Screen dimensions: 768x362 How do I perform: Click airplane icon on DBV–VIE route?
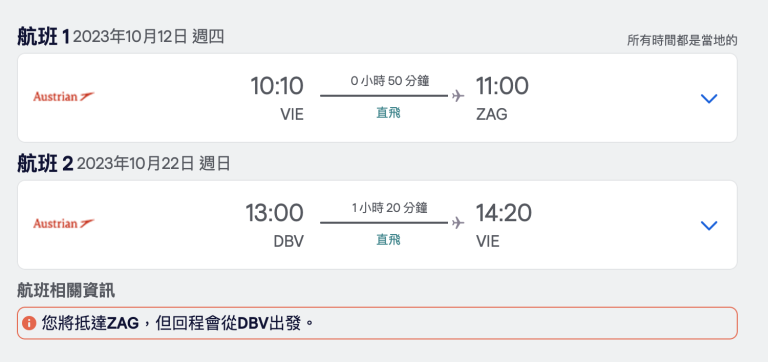(x=458, y=223)
